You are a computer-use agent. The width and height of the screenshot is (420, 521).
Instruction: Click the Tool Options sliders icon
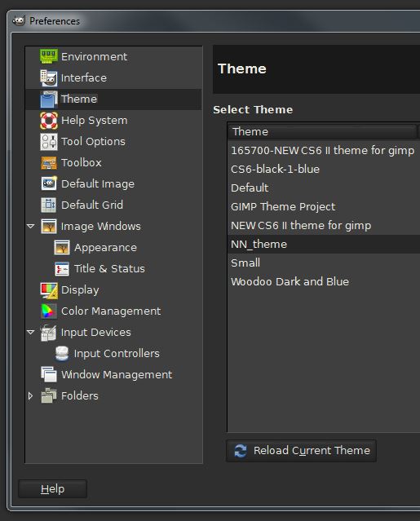(x=48, y=142)
